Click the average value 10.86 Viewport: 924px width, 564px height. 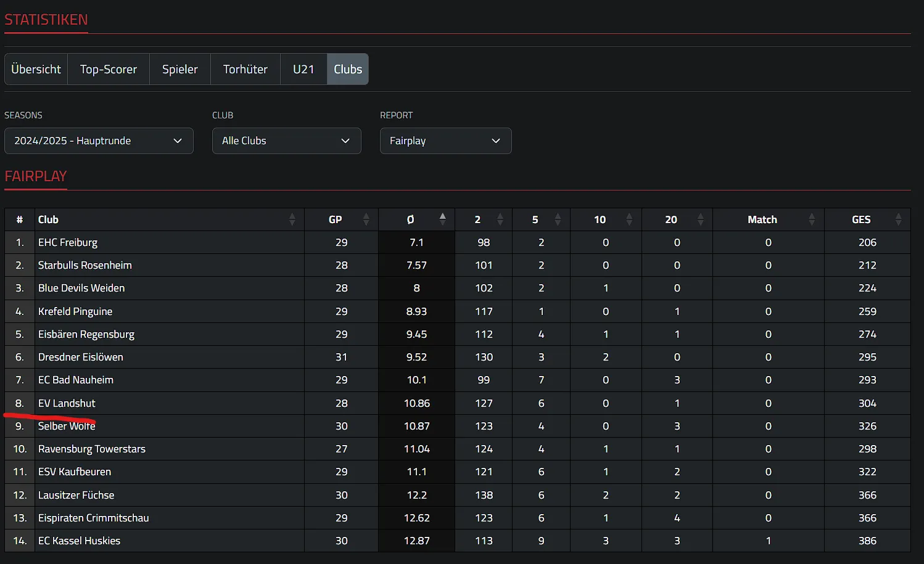pos(416,403)
